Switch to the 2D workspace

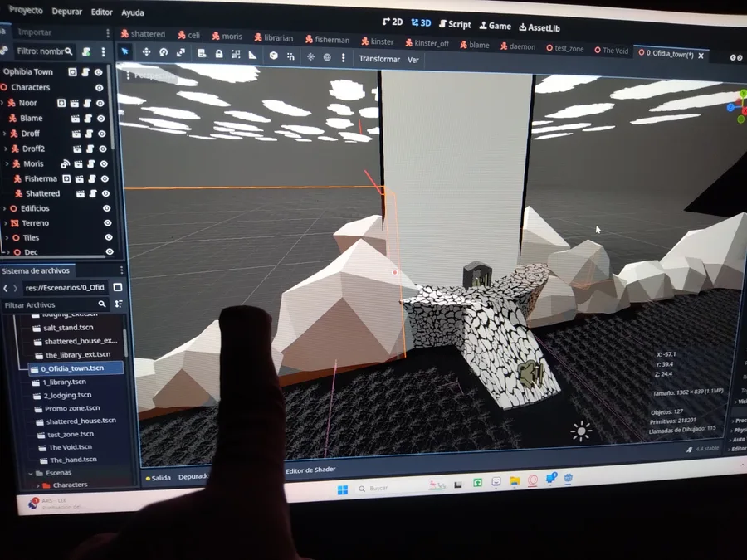393,22
